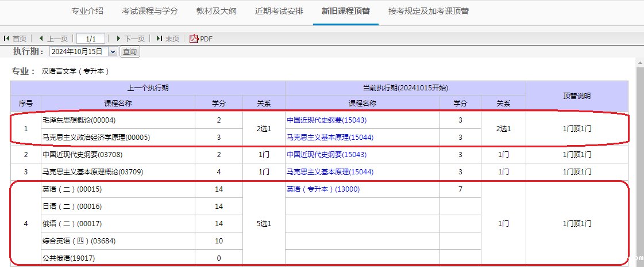The height and width of the screenshot is (267, 644).
Task: Click the vertical scrollbar on right
Action: coord(639,161)
